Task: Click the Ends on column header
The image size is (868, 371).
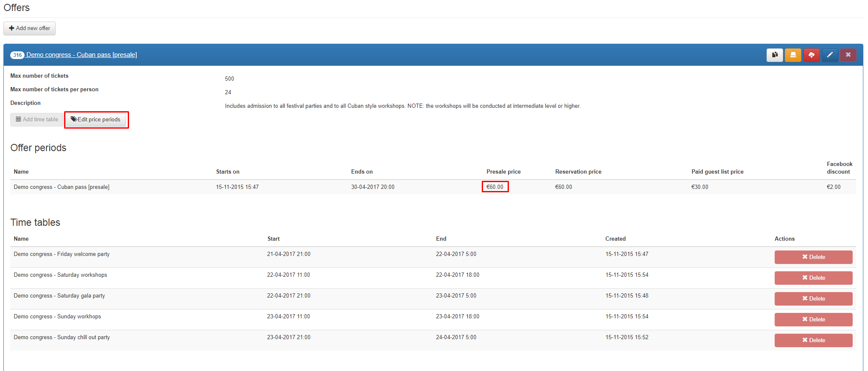Action: tap(362, 171)
